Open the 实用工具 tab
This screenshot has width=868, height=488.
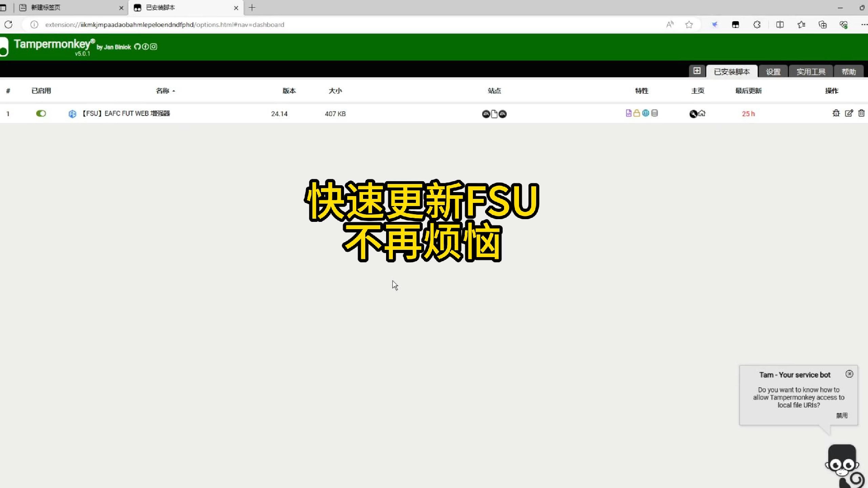[x=811, y=71]
